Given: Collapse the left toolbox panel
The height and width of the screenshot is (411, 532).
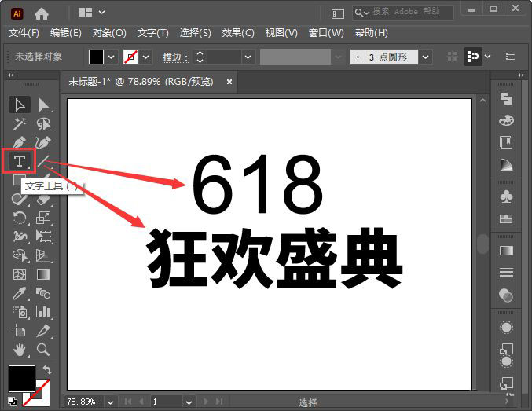Looking at the screenshot, I should pos(11,75).
